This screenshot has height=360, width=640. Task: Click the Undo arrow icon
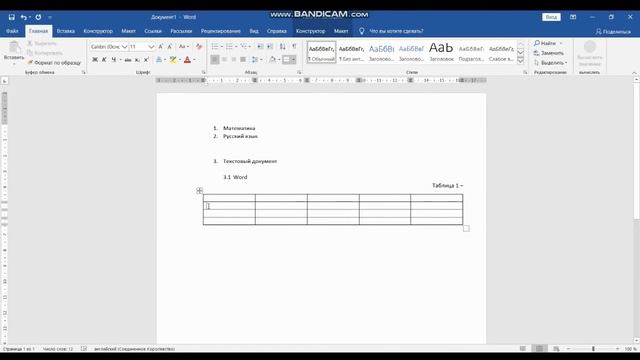(x=24, y=17)
